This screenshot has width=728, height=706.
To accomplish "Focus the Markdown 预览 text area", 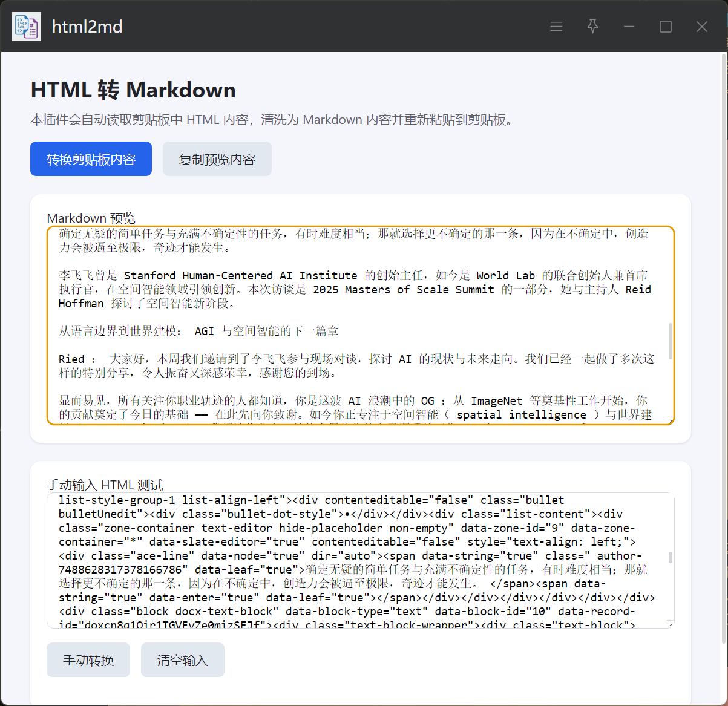I will pyautogui.click(x=357, y=325).
